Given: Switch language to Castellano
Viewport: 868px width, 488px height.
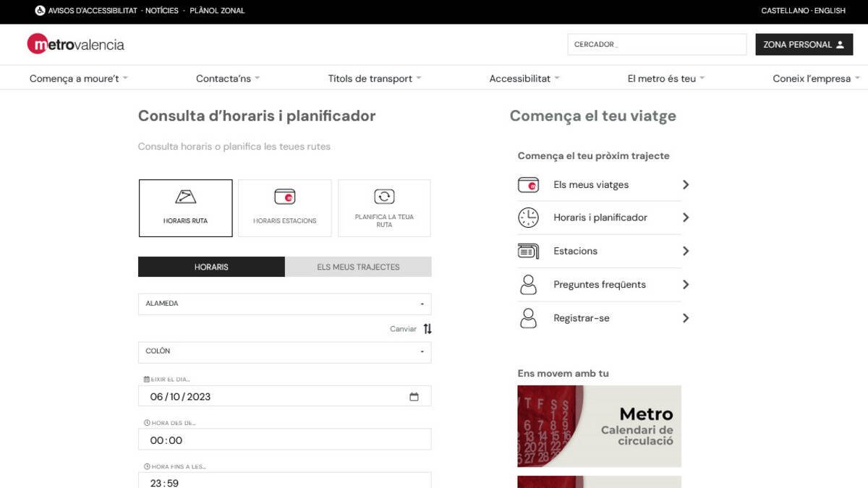Looking at the screenshot, I should [x=785, y=11].
